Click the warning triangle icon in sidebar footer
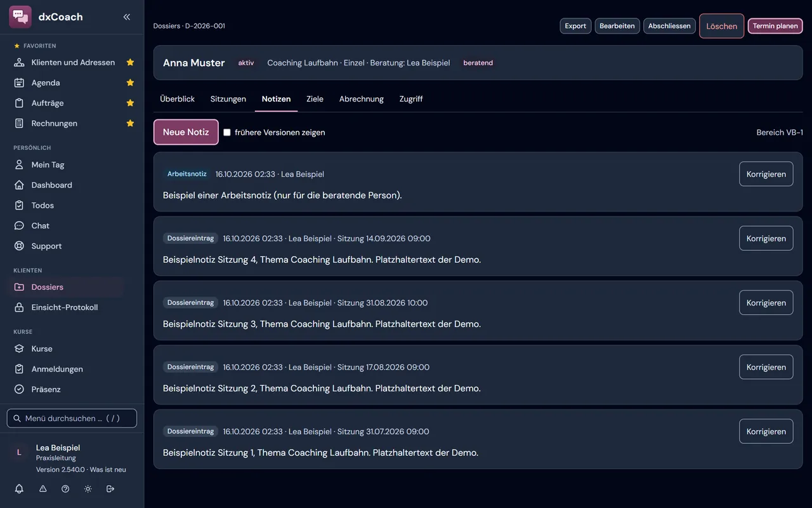Screen dimensions: 812x508 [x=43, y=489]
